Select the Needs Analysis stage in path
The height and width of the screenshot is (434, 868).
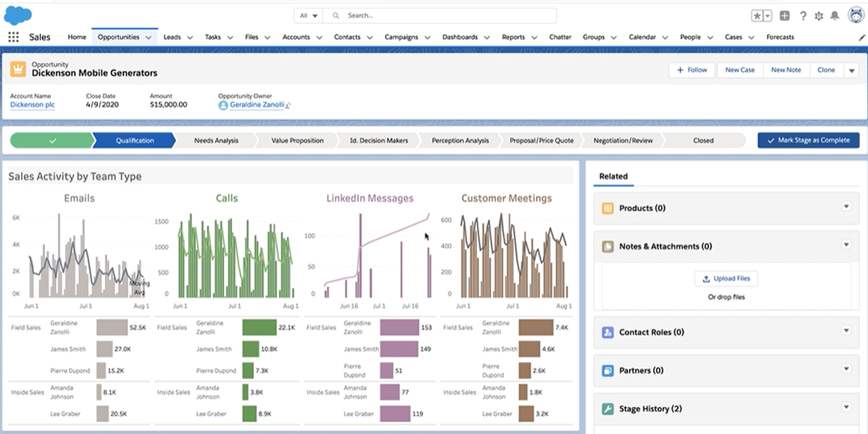click(216, 140)
